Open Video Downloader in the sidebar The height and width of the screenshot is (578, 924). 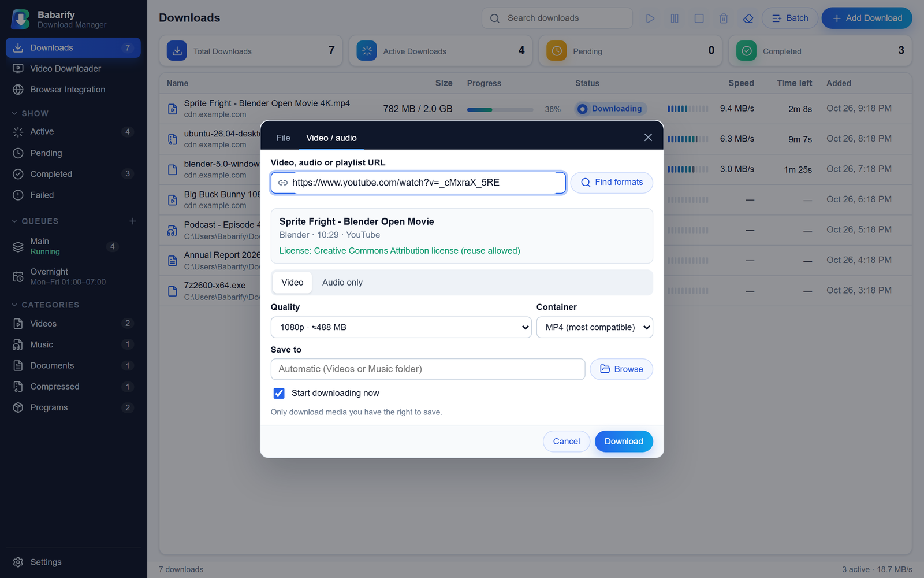(x=73, y=68)
